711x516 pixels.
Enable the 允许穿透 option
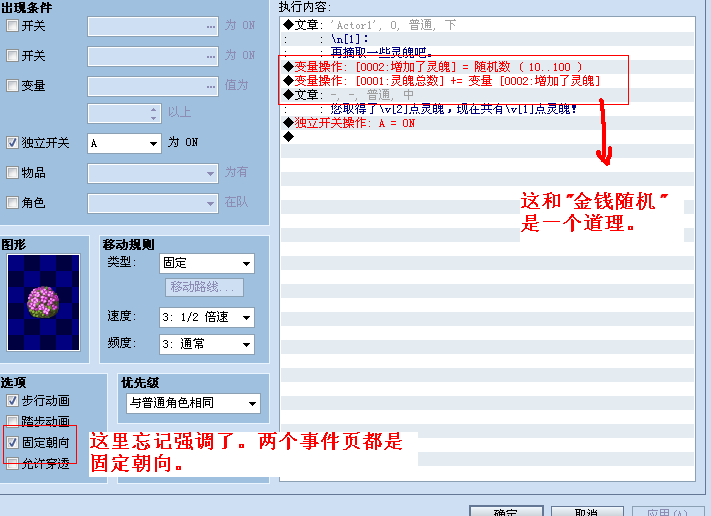[x=12, y=463]
